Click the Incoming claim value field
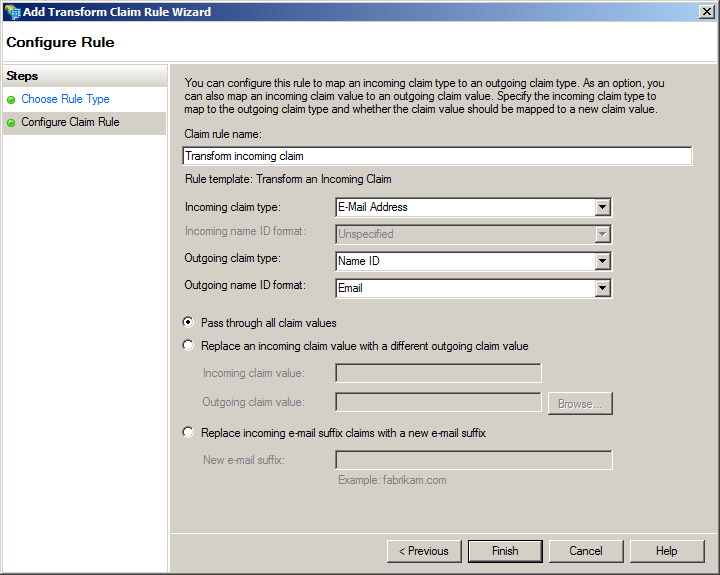This screenshot has height=575, width=720. 439,373
